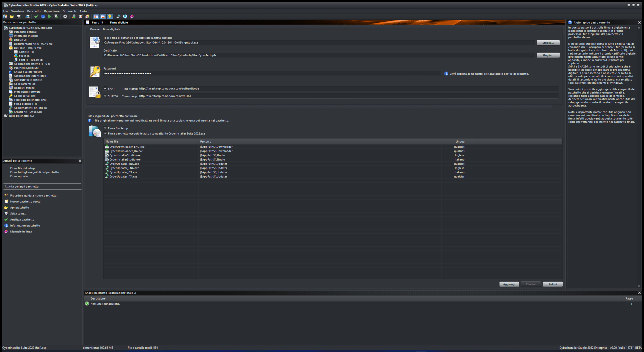Click the new package toolbar icon
This screenshot has width=644, height=352.
[5, 16]
